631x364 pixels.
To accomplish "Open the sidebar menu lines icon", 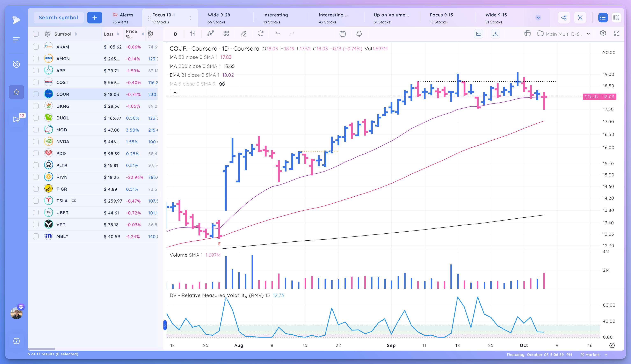I will point(16,40).
